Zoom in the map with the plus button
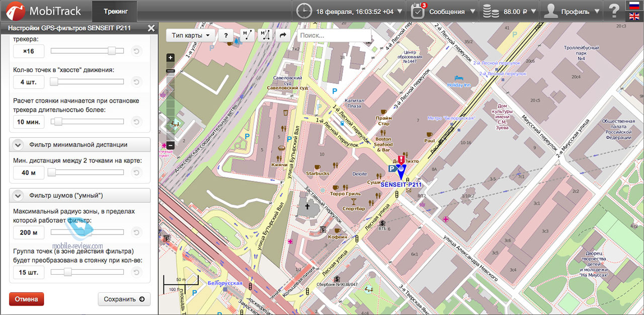This screenshot has width=644, height=315. (171, 57)
